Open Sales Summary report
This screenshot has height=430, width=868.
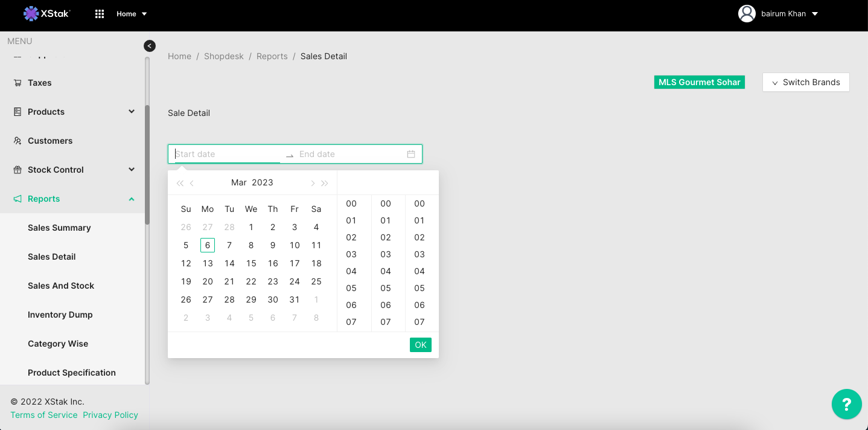point(59,228)
